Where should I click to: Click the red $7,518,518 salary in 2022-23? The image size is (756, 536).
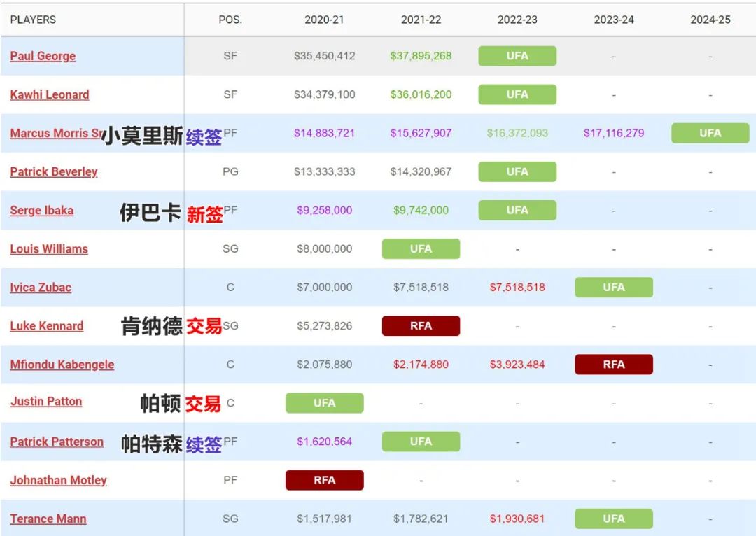click(517, 288)
